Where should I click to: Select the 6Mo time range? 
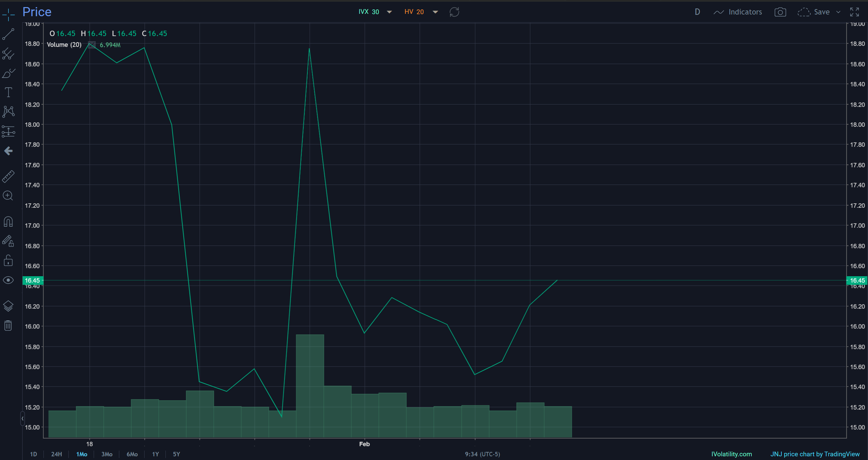pyautogui.click(x=132, y=454)
